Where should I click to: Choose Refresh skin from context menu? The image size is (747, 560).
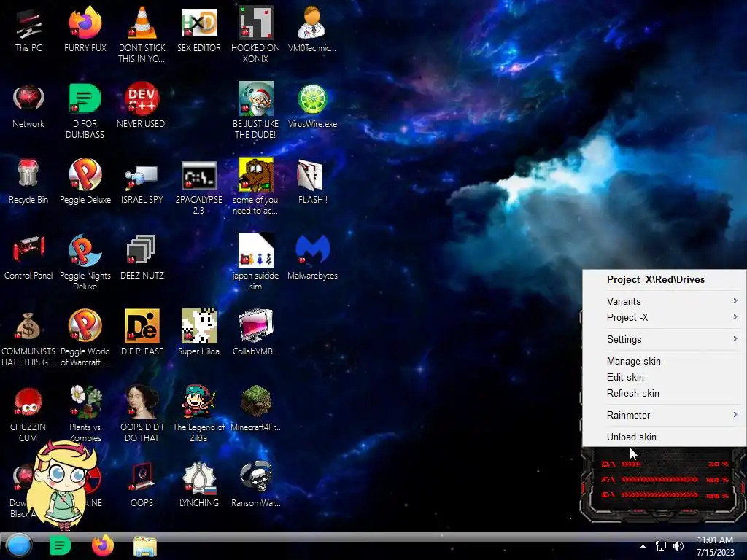[x=664, y=393]
